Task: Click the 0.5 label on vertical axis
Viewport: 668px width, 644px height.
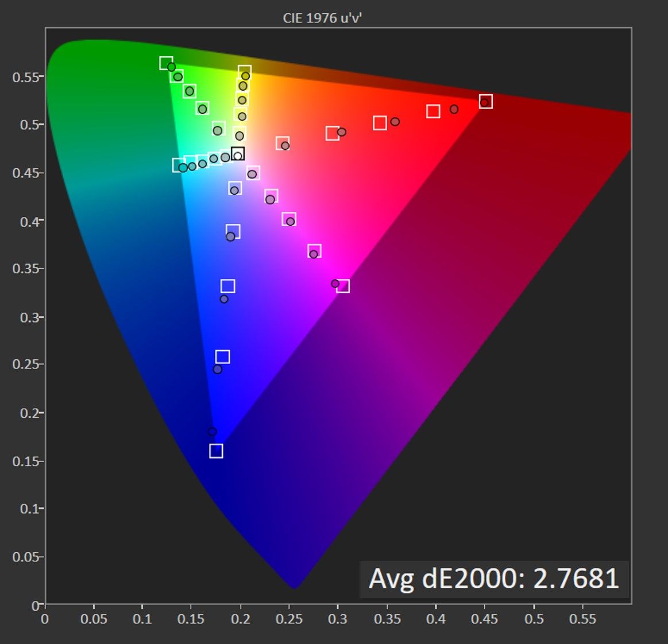Action: coord(30,125)
